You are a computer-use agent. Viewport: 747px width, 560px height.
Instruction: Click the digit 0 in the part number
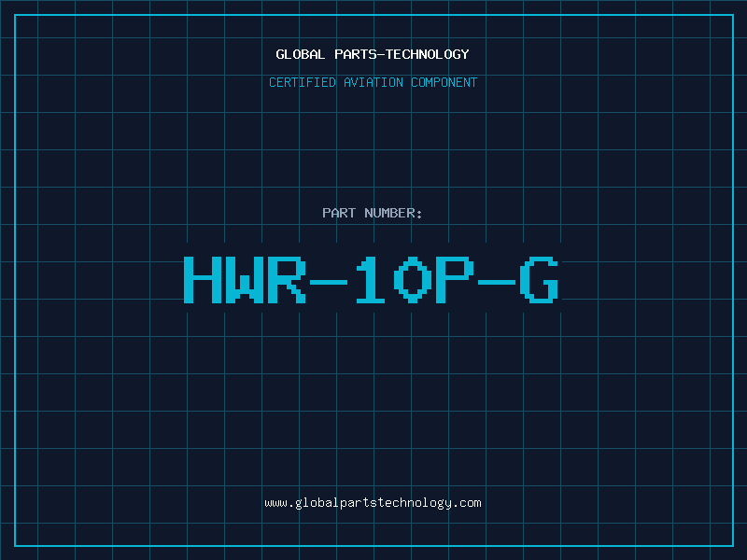coord(413,280)
